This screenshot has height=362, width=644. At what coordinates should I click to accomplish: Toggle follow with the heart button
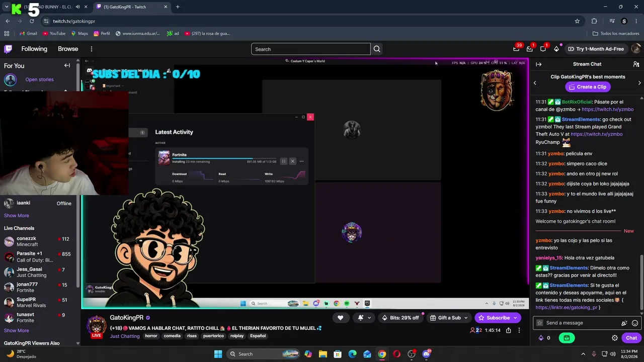(340, 318)
